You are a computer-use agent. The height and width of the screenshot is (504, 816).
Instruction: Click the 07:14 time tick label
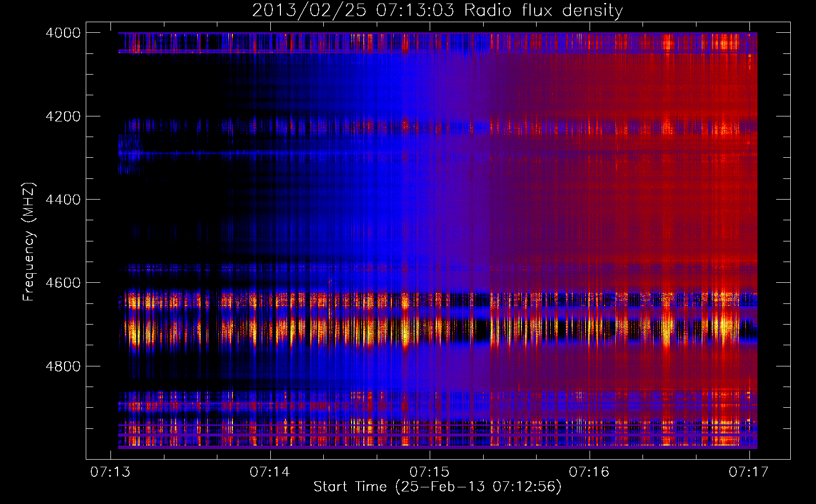click(x=270, y=472)
